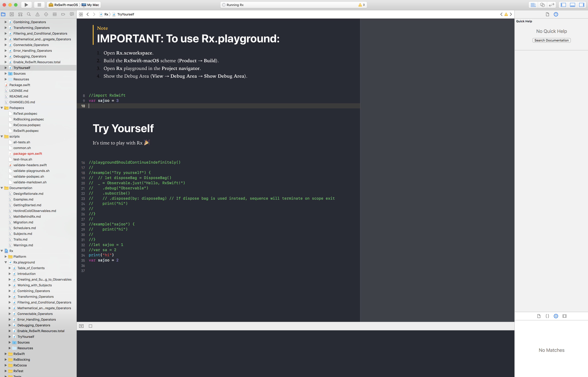Open CHANGELOG.md in the navigator
This screenshot has width=588, height=377.
click(22, 102)
